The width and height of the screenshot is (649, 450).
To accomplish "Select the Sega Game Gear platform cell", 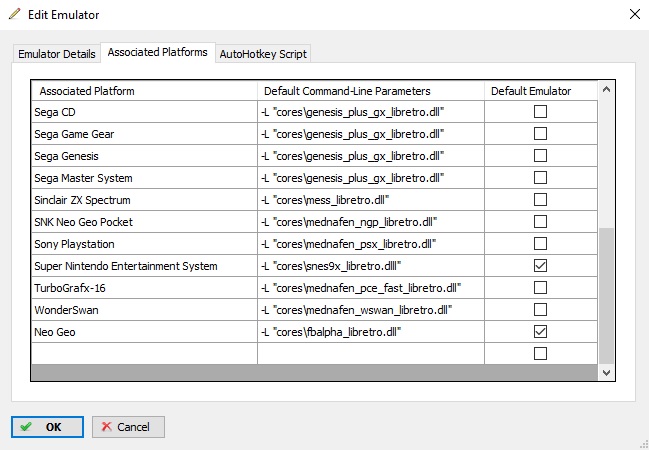I will pyautogui.click(x=144, y=134).
